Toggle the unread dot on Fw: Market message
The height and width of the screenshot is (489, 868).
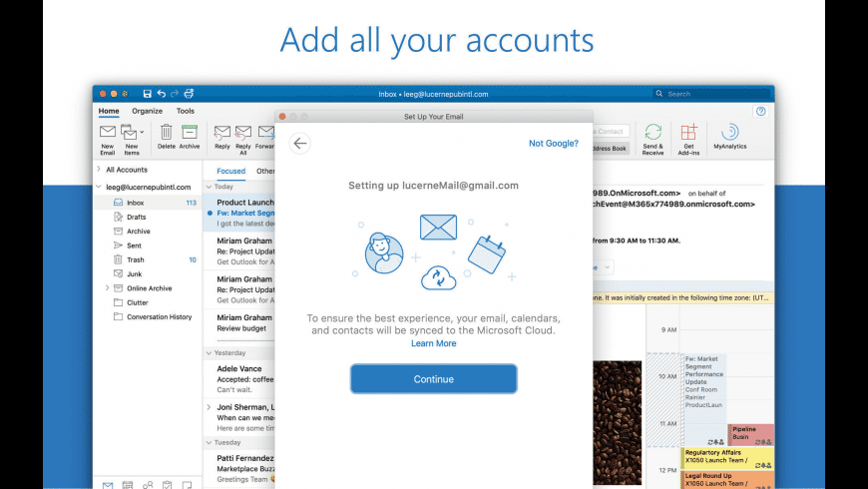click(x=210, y=213)
